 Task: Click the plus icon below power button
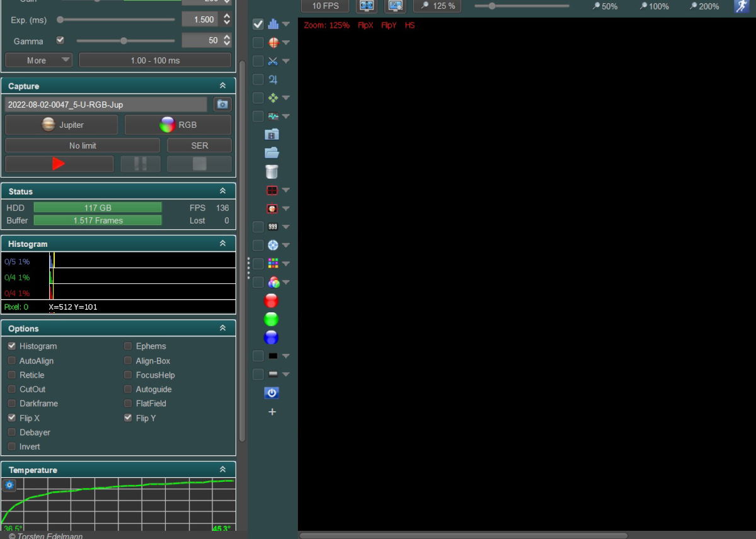[272, 412]
